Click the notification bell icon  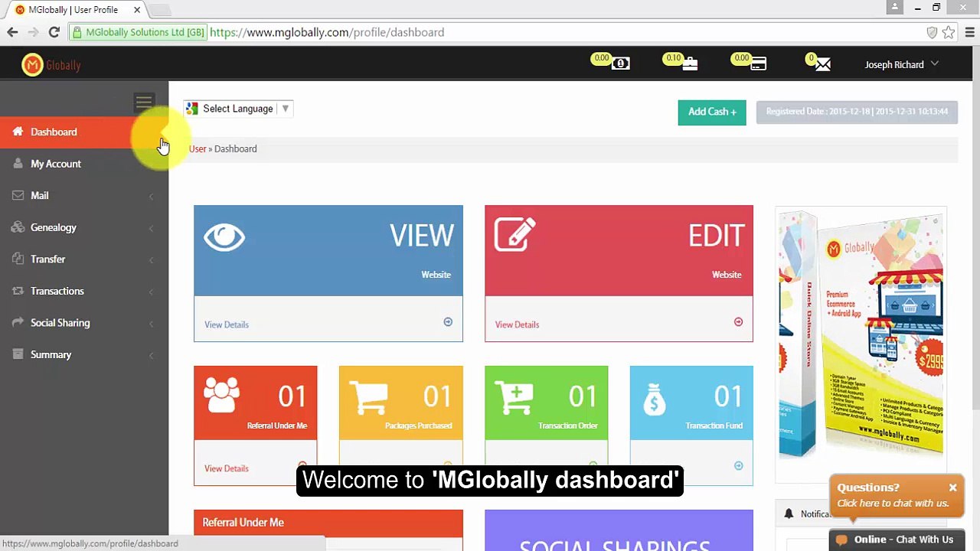789,514
